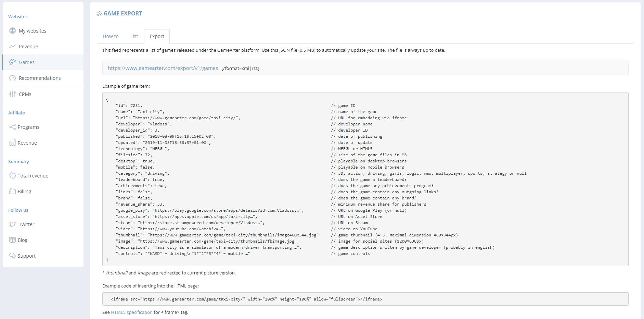Screen dimensions: 644x319
Task: Open affiliate Programs
Action: (28, 127)
